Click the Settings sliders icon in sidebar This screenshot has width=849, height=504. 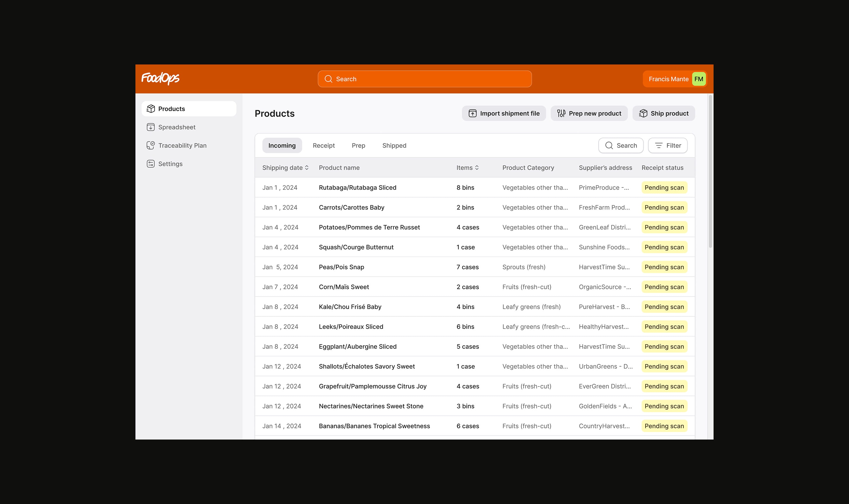point(150,164)
